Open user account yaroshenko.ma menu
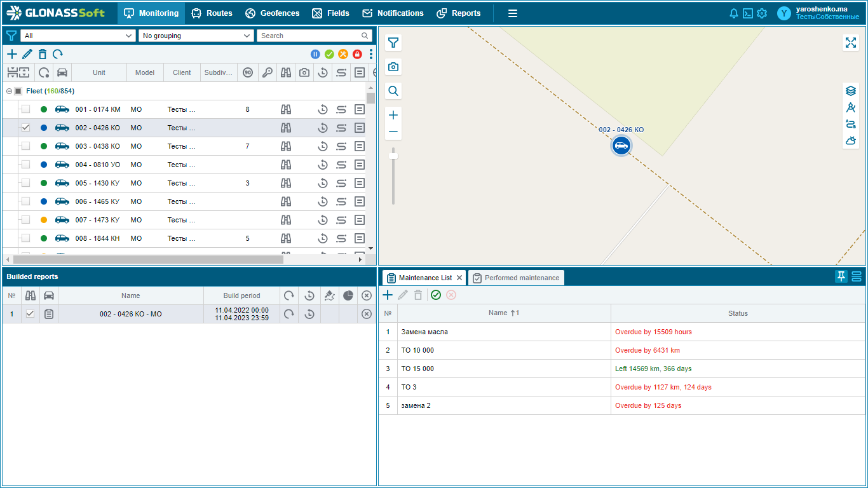The height and width of the screenshot is (488, 868). (x=818, y=13)
